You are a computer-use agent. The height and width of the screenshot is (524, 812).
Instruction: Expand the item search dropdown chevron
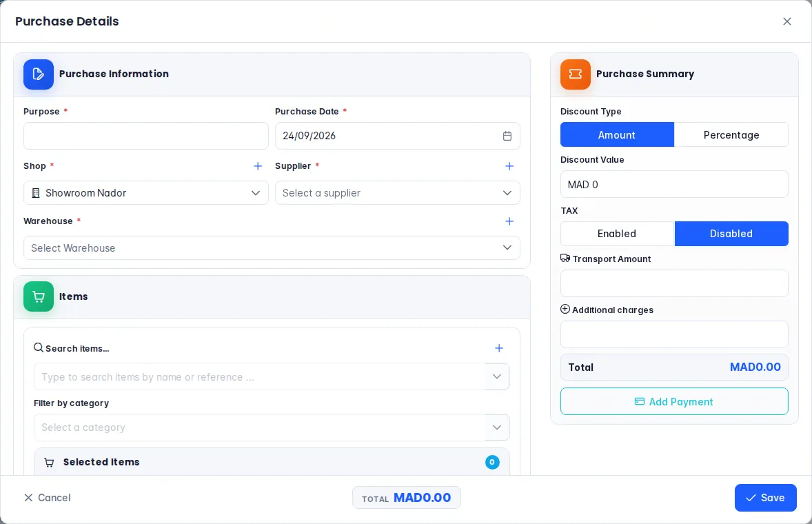(496, 376)
